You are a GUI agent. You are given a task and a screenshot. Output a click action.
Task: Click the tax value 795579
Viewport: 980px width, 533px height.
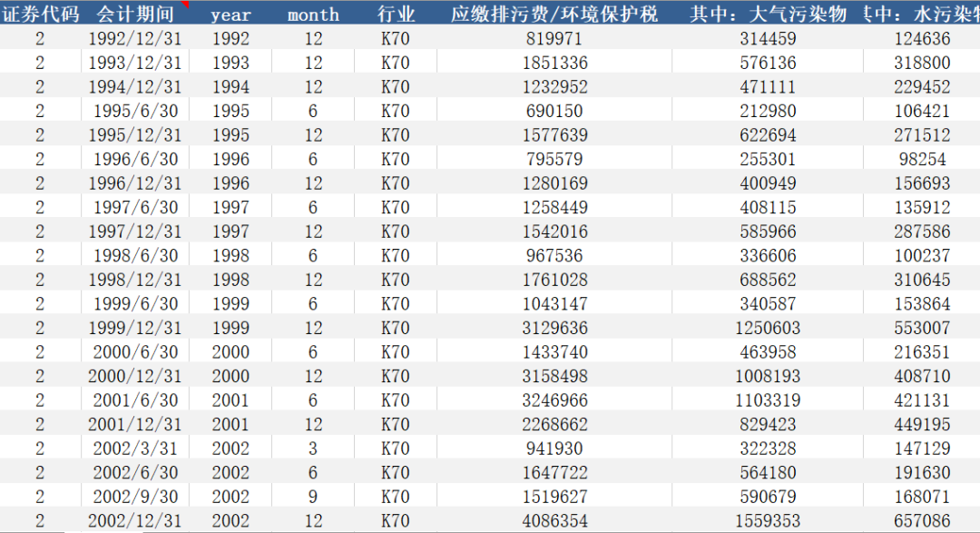(554, 160)
